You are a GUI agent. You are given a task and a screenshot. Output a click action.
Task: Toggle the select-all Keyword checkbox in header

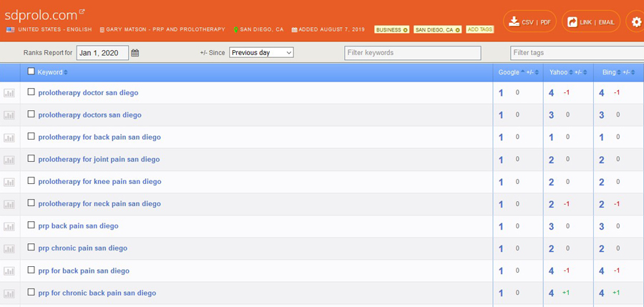pos(31,72)
